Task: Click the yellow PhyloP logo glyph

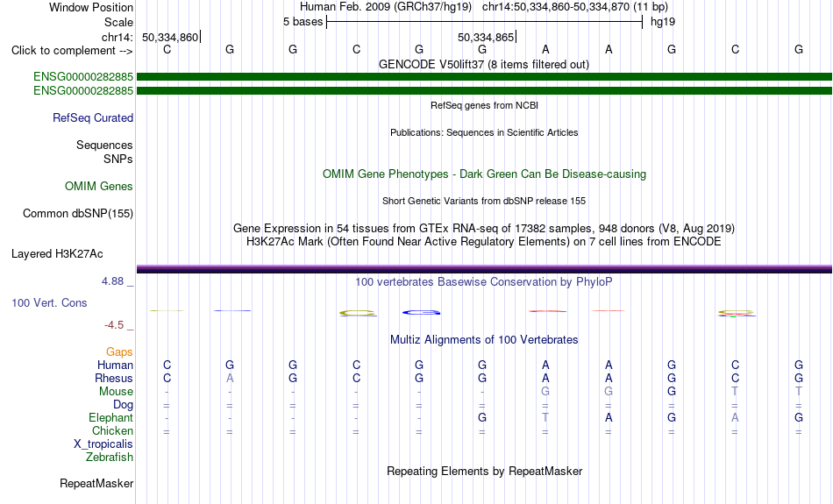Action: tap(358, 313)
